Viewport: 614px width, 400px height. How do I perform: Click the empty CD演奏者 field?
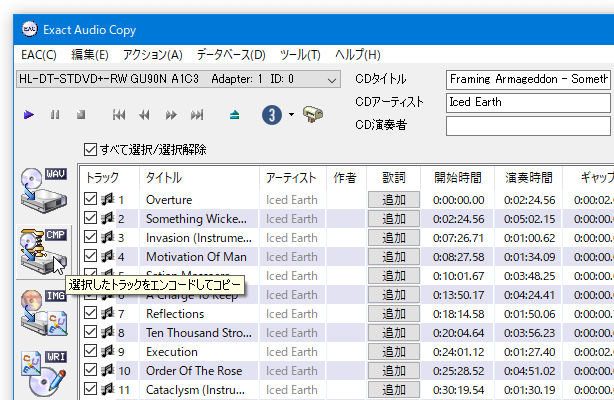pos(528,126)
